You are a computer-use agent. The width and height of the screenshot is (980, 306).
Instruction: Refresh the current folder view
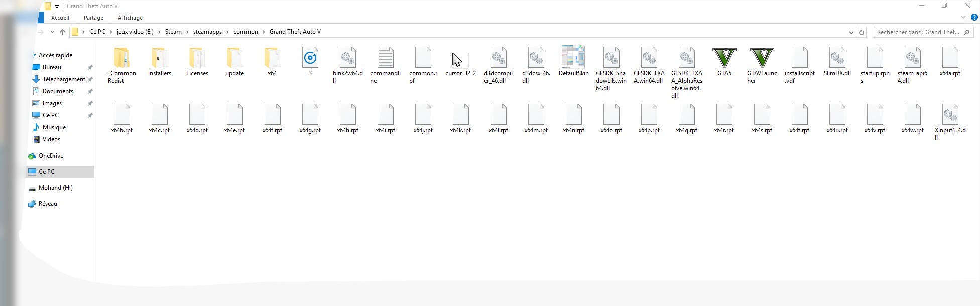point(862,32)
